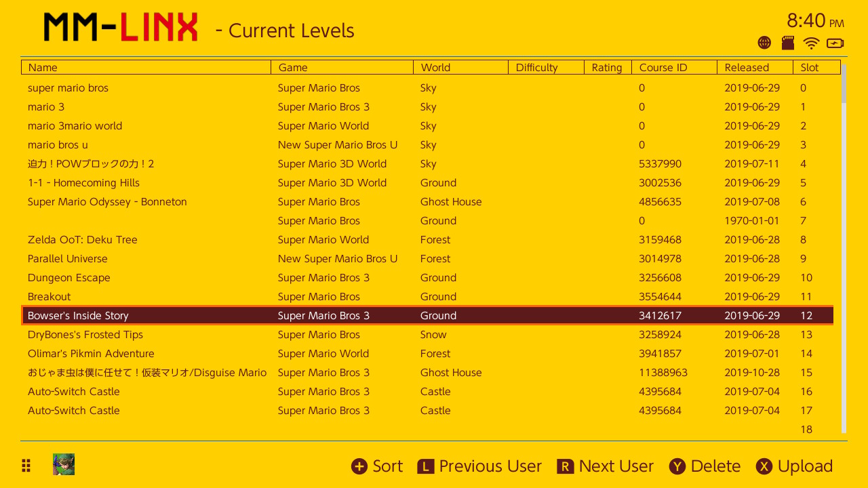The width and height of the screenshot is (868, 488).
Task: Click Course ID 3002536
Action: 660,182
